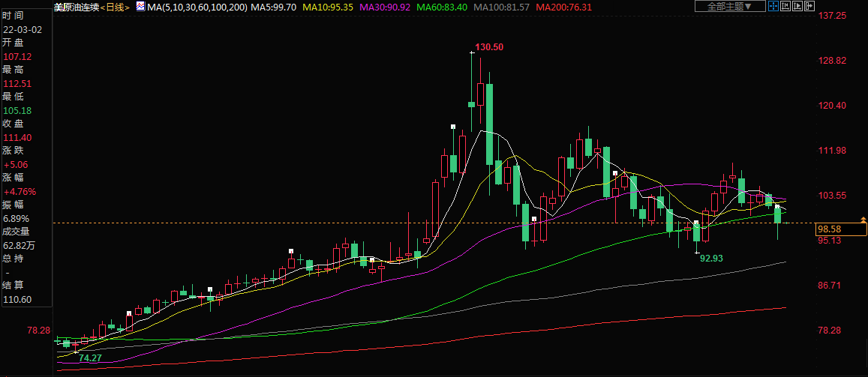
Task: Click the play-arrow chart replay icon
Action: tap(797, 6)
